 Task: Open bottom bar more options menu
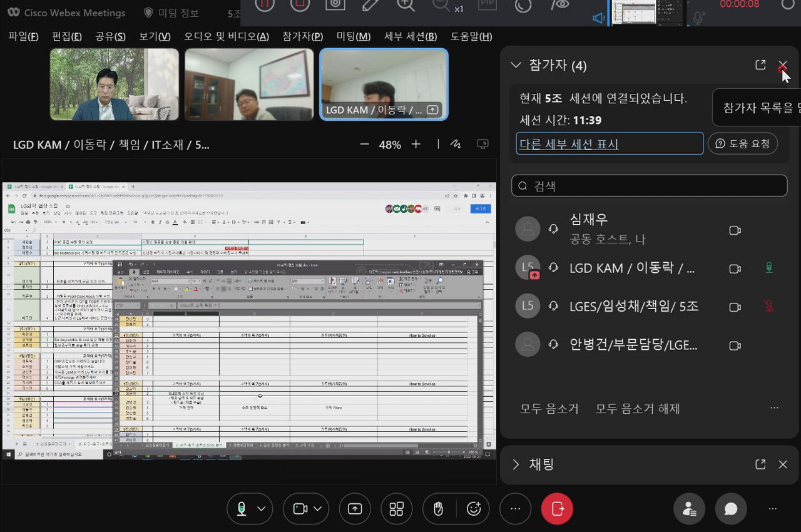[x=516, y=509]
